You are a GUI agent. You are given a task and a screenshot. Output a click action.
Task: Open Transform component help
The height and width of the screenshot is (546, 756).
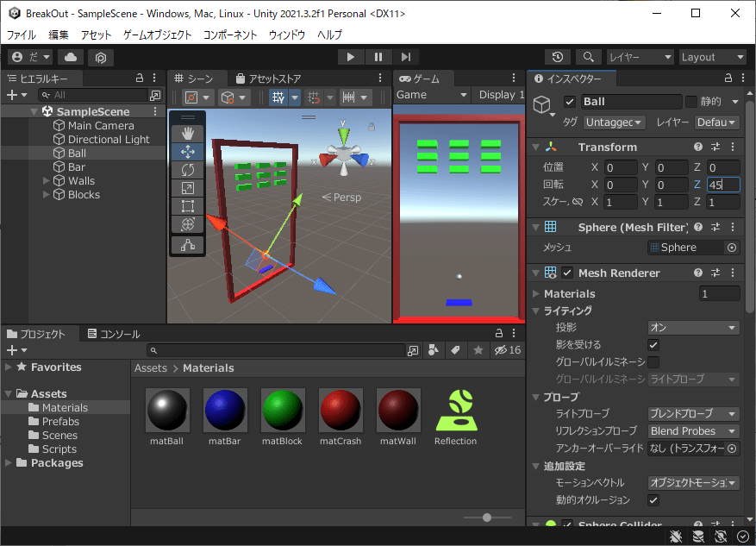pyautogui.click(x=697, y=147)
